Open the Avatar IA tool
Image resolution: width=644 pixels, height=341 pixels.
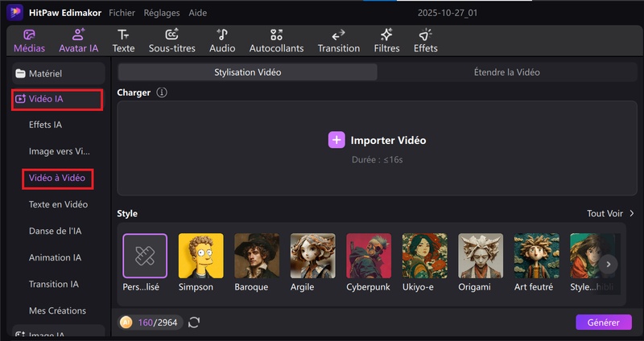tap(78, 41)
